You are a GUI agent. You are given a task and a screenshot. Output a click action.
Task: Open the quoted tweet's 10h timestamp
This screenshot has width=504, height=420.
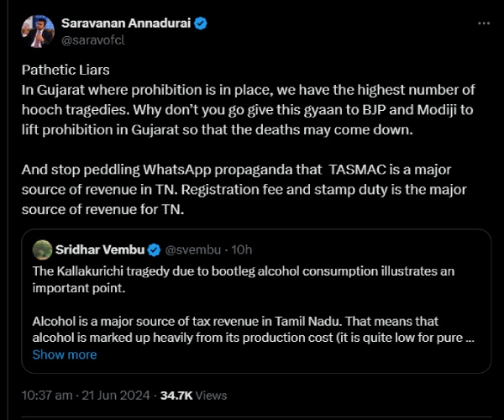[239, 250]
